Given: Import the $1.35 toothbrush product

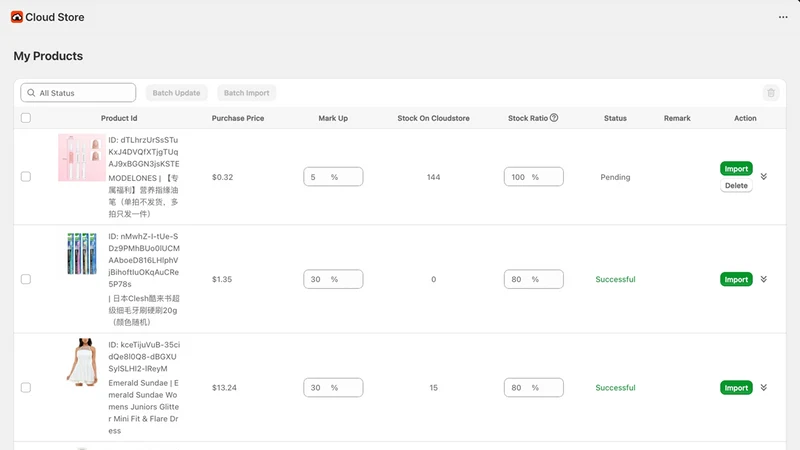Looking at the screenshot, I should pyautogui.click(x=736, y=279).
